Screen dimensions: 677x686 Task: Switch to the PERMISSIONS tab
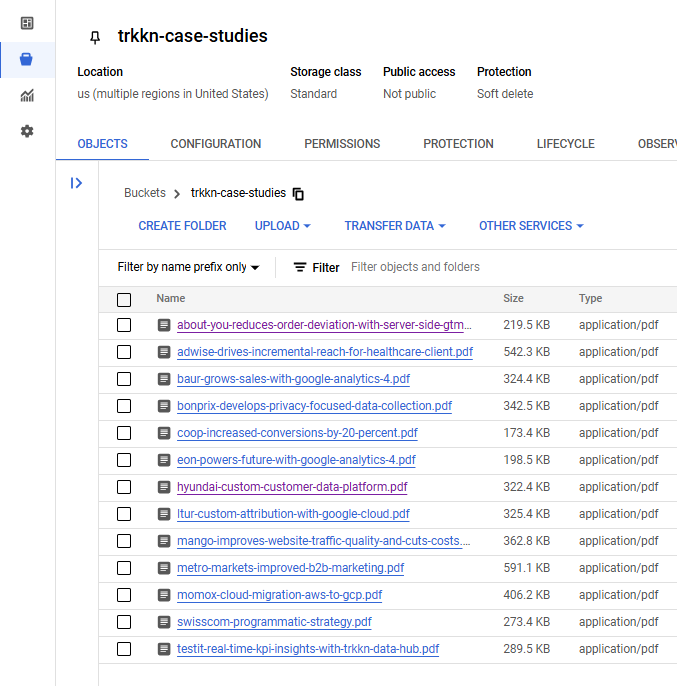point(342,144)
